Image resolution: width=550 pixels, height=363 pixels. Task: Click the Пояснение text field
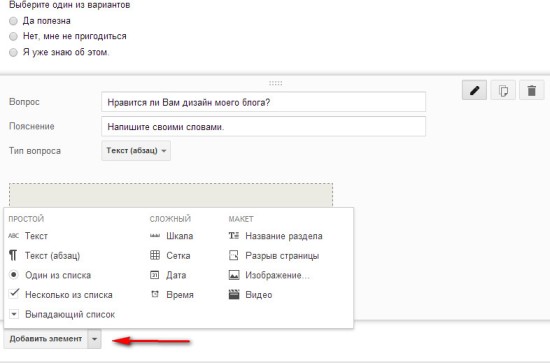click(x=263, y=127)
